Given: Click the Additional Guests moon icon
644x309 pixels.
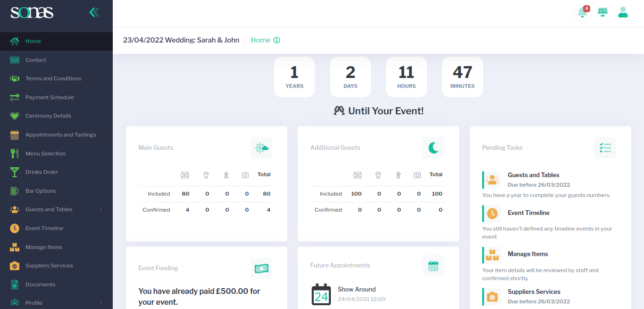Looking at the screenshot, I should pyautogui.click(x=433, y=148).
